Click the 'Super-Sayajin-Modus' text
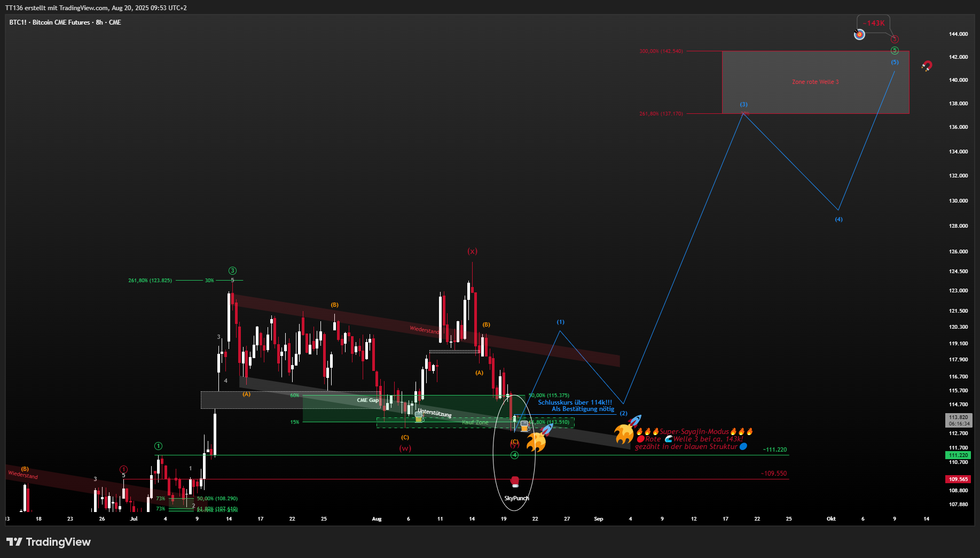This screenshot has height=558, width=980. tap(694, 431)
